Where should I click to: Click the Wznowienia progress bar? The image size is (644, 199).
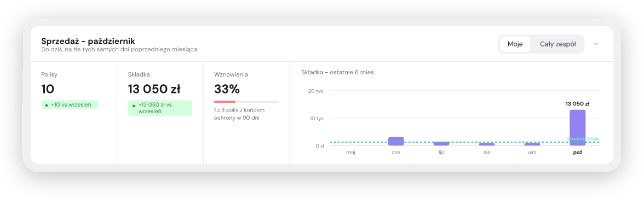pos(246,101)
